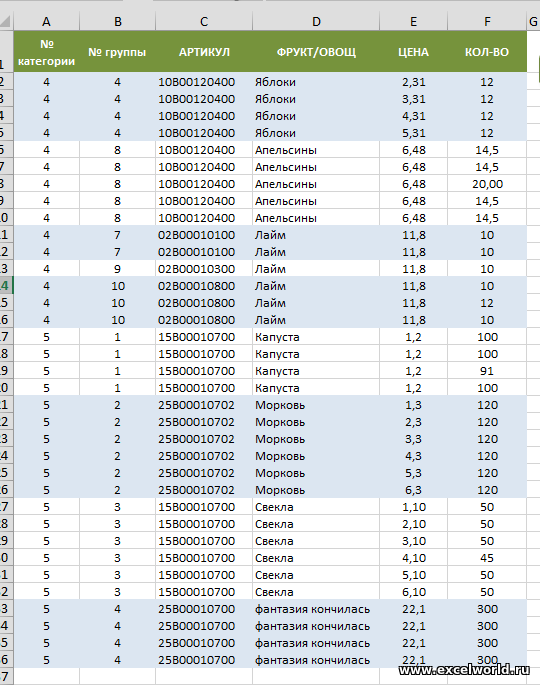Click the КОЛ-ВО header cell
Viewport: 540px width, 685px height.
[487, 52]
